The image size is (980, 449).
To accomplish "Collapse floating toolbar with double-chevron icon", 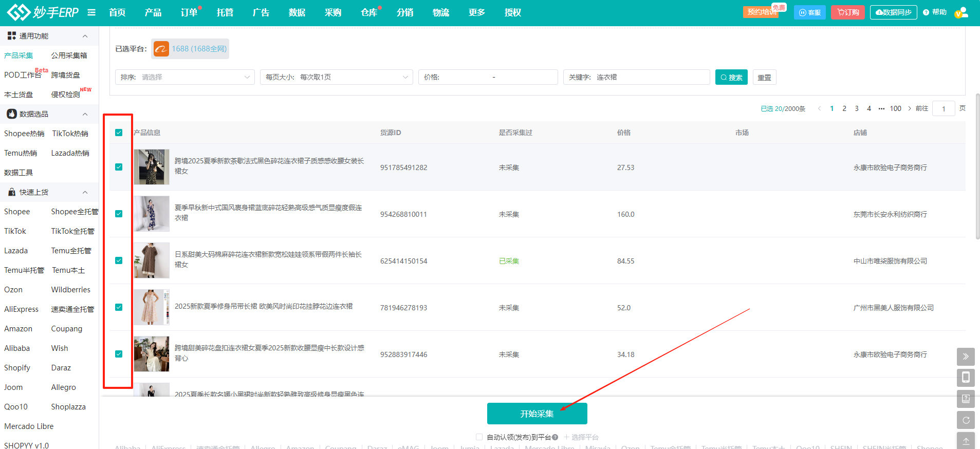I will [x=966, y=357].
